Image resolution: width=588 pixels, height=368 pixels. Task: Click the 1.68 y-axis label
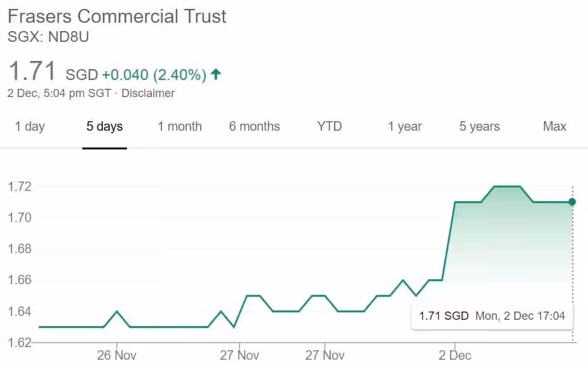point(19,249)
